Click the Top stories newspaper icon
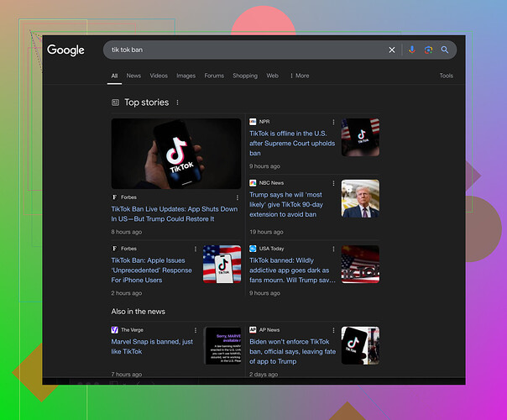507x420 pixels. point(115,102)
